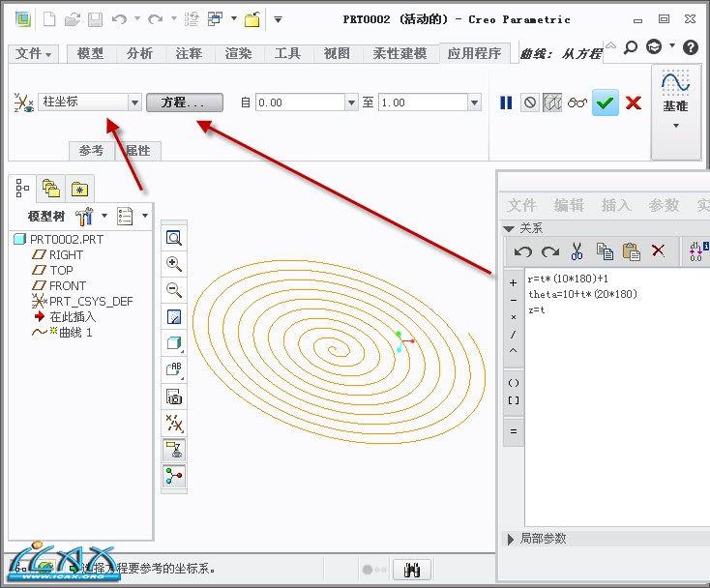Click the refit zoom icon
The width and height of the screenshot is (710, 588).
pyautogui.click(x=174, y=238)
